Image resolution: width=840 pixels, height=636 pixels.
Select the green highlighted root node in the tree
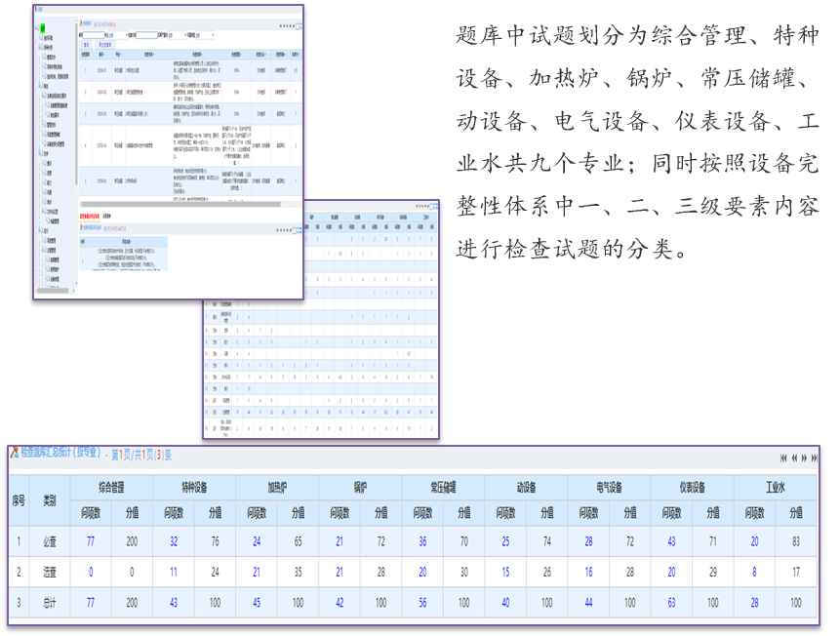click(x=42, y=28)
